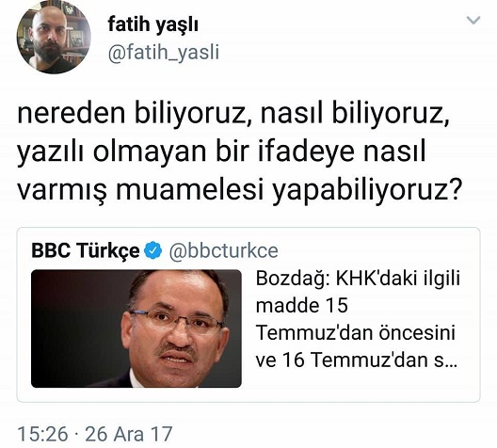Open the quoted BBC Türkçe tweet card
The width and height of the screenshot is (497, 448).
coord(248,314)
